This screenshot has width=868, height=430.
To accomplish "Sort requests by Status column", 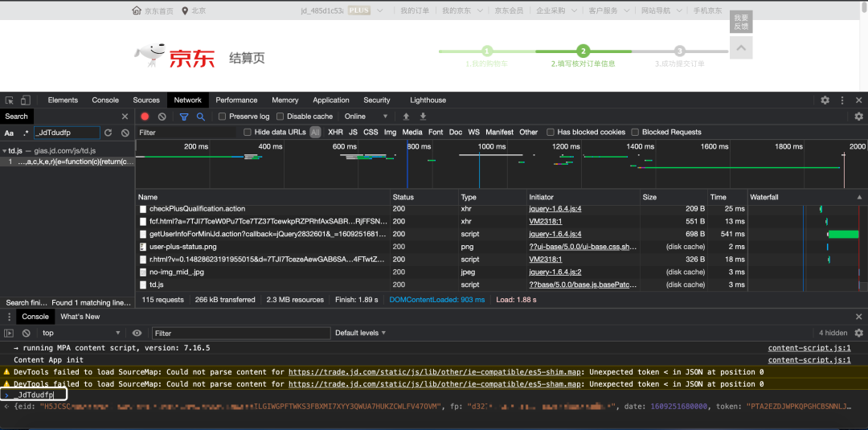I will (x=424, y=197).
